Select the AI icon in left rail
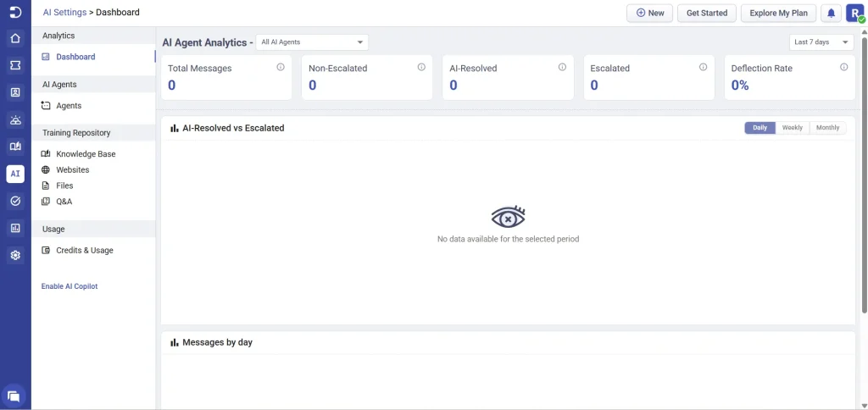The image size is (868, 410). 15,174
